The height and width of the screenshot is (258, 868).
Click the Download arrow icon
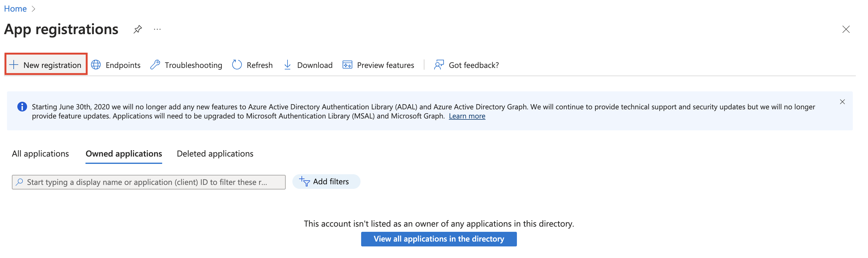pyautogui.click(x=288, y=65)
